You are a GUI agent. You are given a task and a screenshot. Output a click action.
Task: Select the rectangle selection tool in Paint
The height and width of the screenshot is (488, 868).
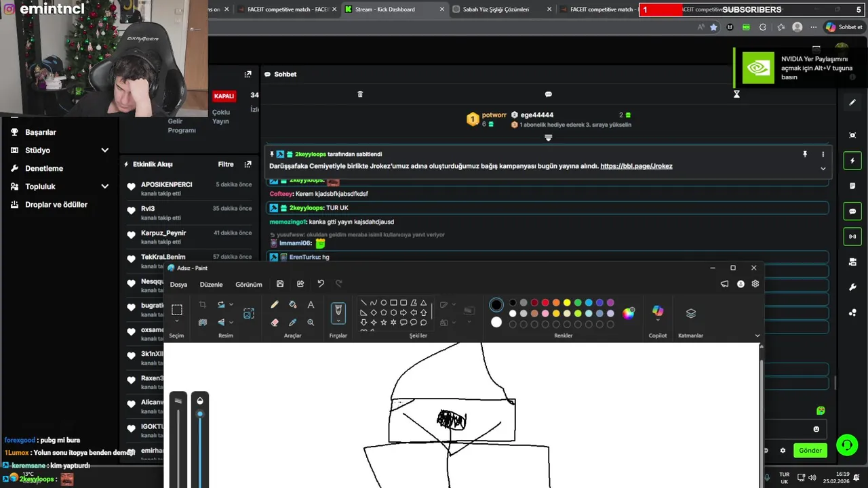tap(177, 310)
